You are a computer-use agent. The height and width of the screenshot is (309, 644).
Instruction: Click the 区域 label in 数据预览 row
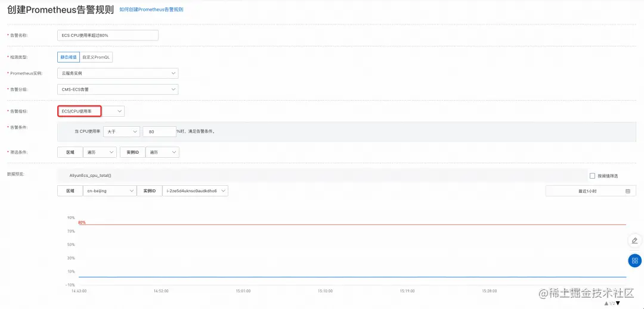(70, 191)
